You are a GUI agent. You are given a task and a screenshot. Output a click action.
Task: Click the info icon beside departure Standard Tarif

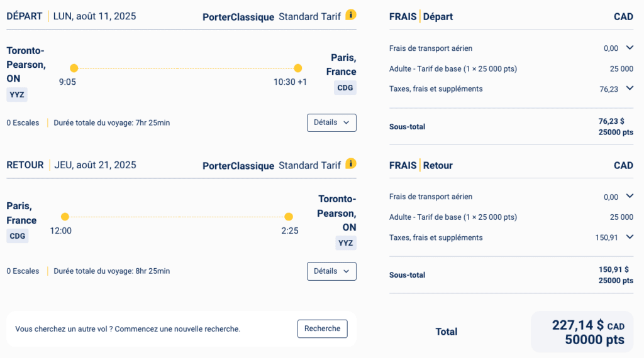point(351,14)
